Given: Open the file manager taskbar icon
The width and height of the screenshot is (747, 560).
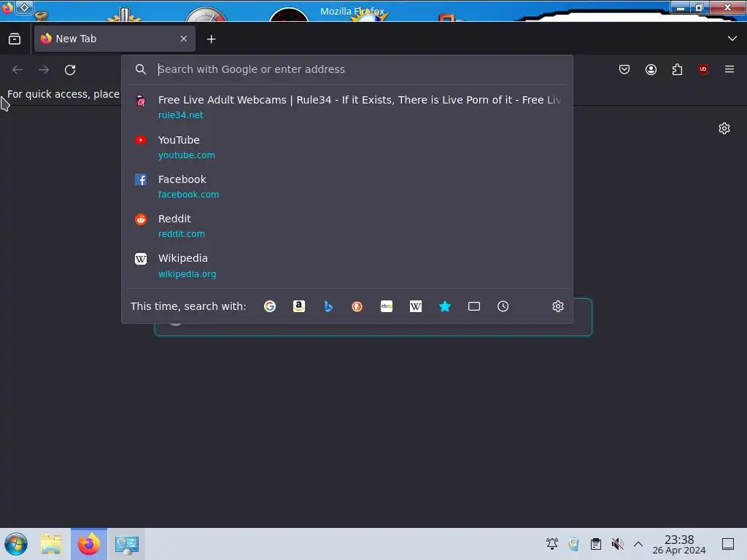Looking at the screenshot, I should tap(51, 544).
